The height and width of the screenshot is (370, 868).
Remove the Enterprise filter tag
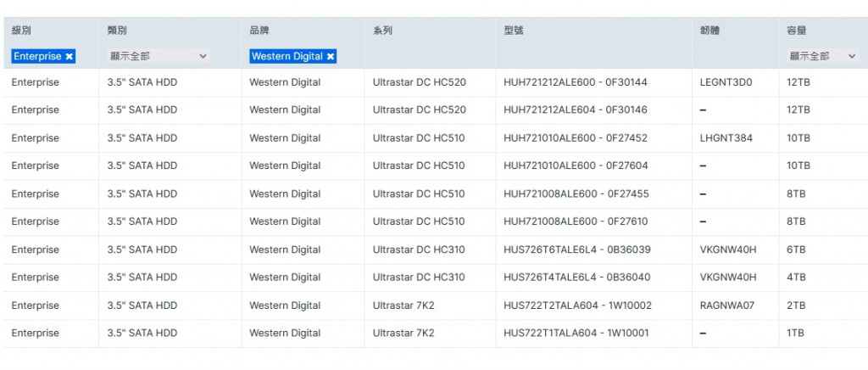69,56
